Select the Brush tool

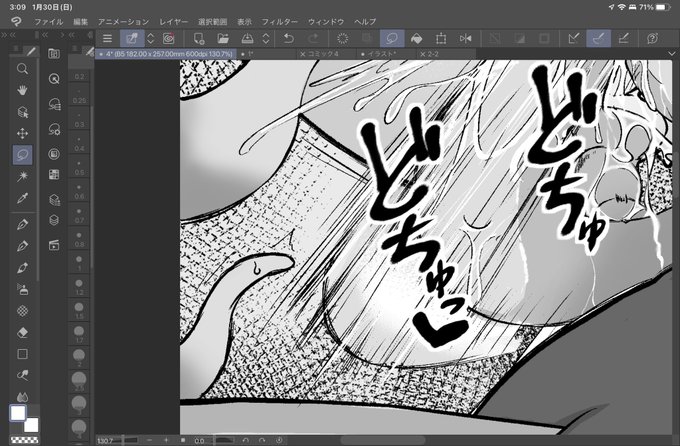point(22,268)
